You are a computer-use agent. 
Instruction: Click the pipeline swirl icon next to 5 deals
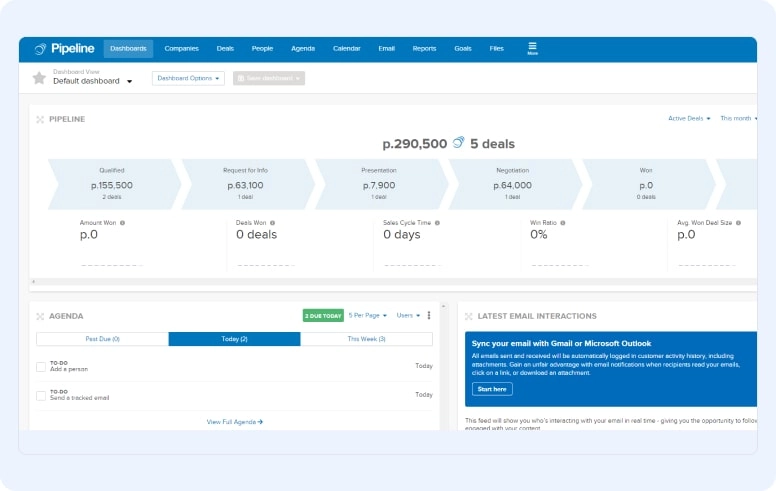tap(459, 143)
